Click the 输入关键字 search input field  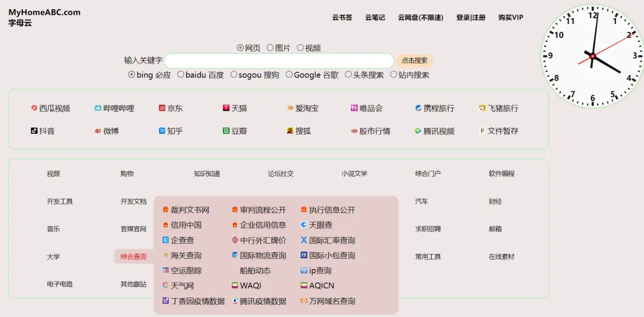[x=279, y=60]
